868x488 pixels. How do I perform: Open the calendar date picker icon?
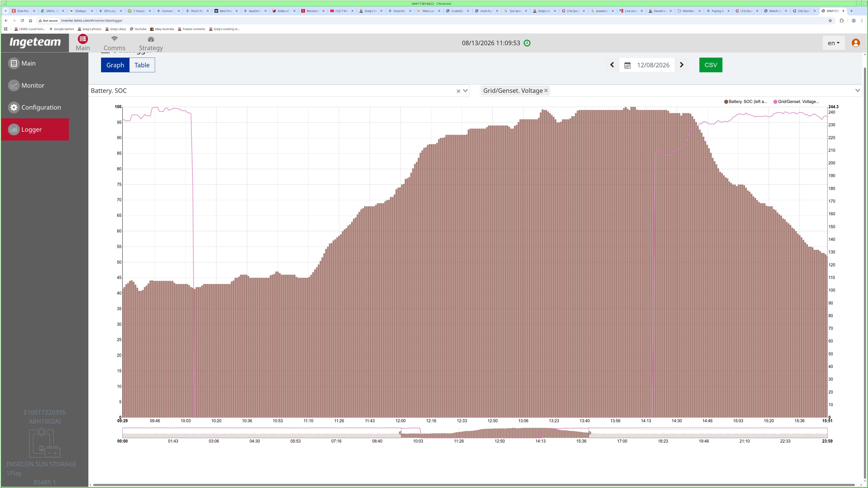click(627, 65)
